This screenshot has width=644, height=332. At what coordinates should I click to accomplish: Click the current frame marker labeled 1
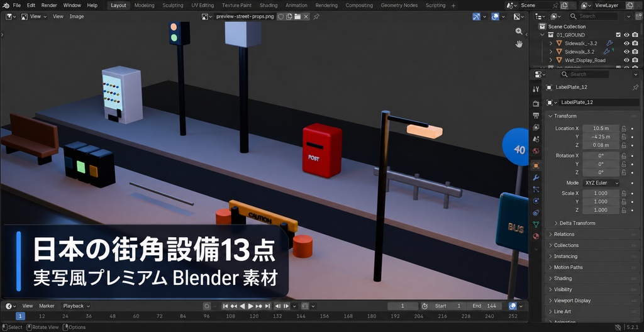pos(21,316)
